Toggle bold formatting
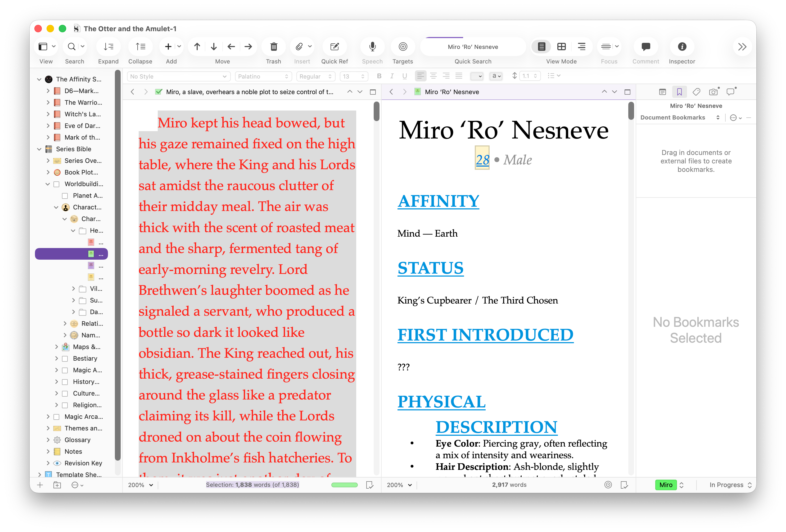The width and height of the screenshot is (786, 532). pyautogui.click(x=379, y=76)
